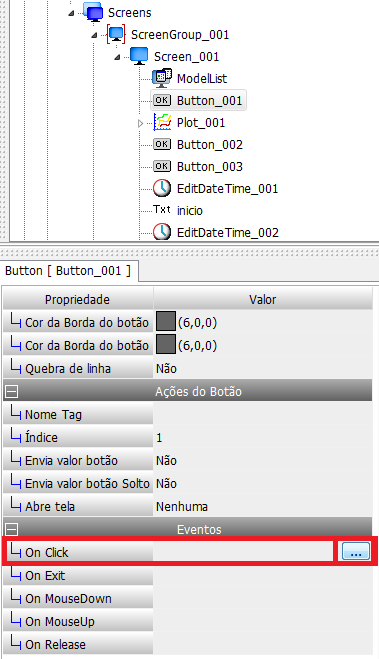This screenshot has height=659, width=379.
Task: Open second Cor da Borda do botão swatch
Action: pos(166,345)
